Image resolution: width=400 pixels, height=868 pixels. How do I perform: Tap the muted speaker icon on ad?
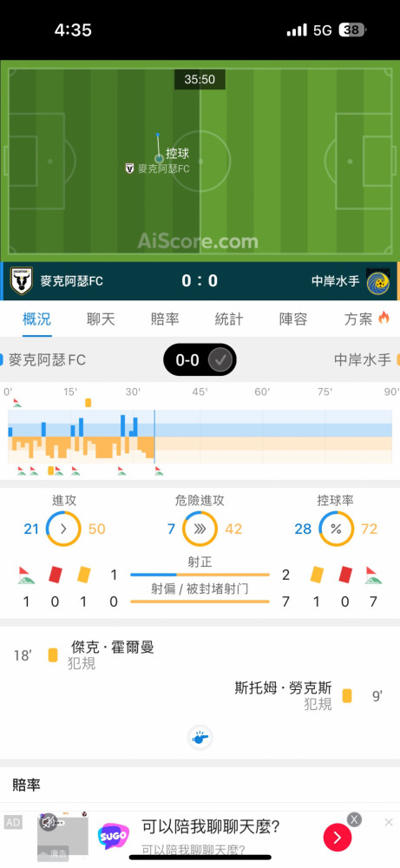49,822
